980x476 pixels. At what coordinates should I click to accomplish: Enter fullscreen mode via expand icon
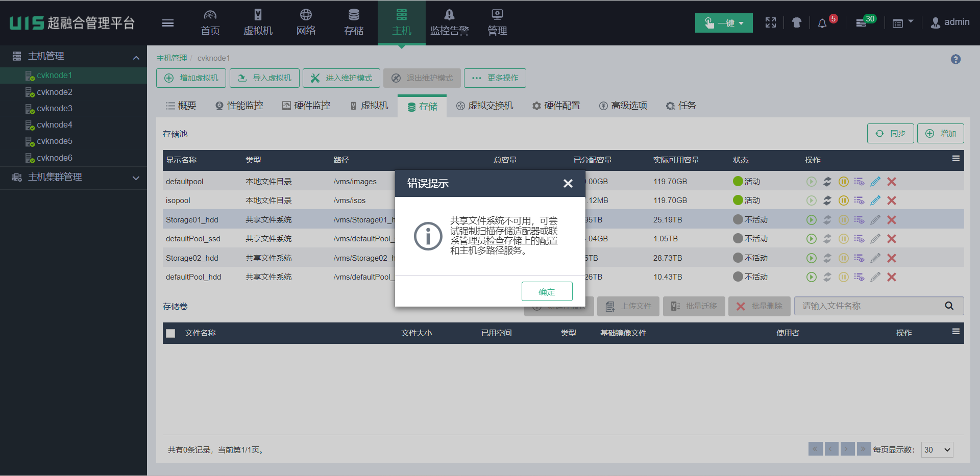[771, 22]
